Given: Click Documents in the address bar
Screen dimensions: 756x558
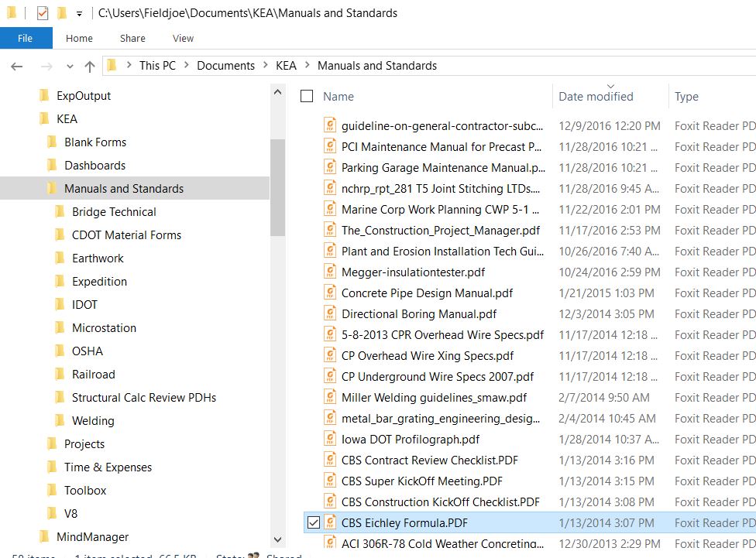Looking at the screenshot, I should coord(225,66).
